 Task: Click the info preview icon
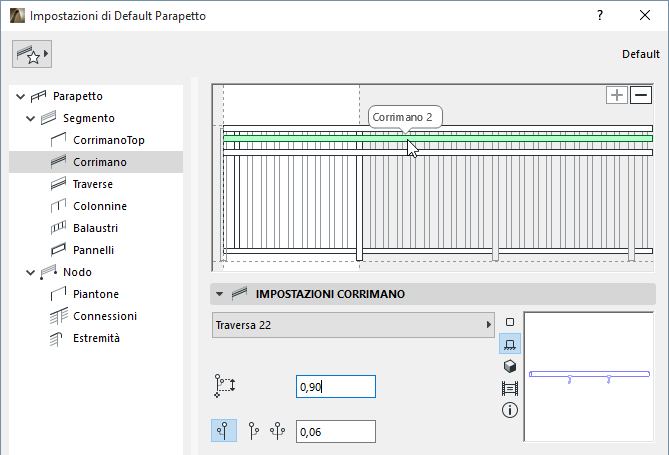[x=510, y=409]
